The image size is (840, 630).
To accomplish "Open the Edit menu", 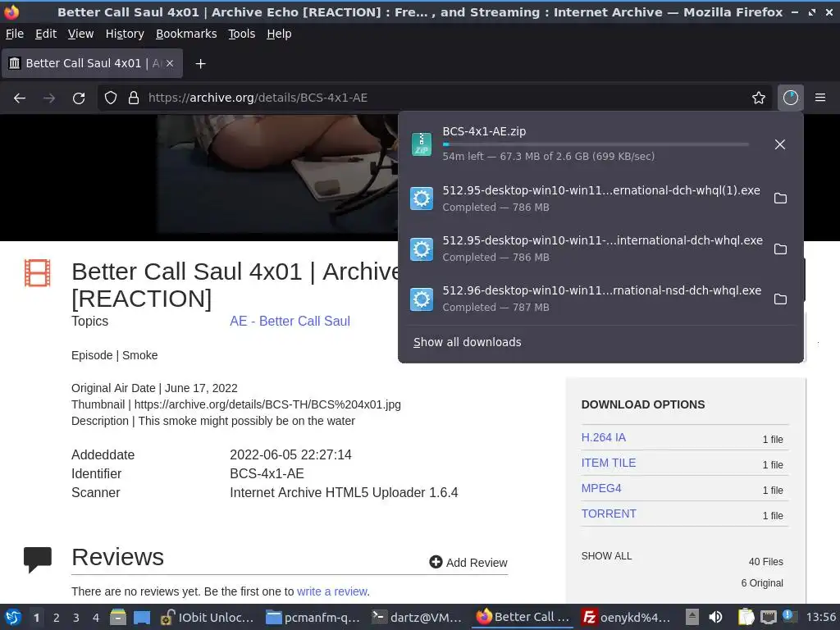I will click(46, 34).
